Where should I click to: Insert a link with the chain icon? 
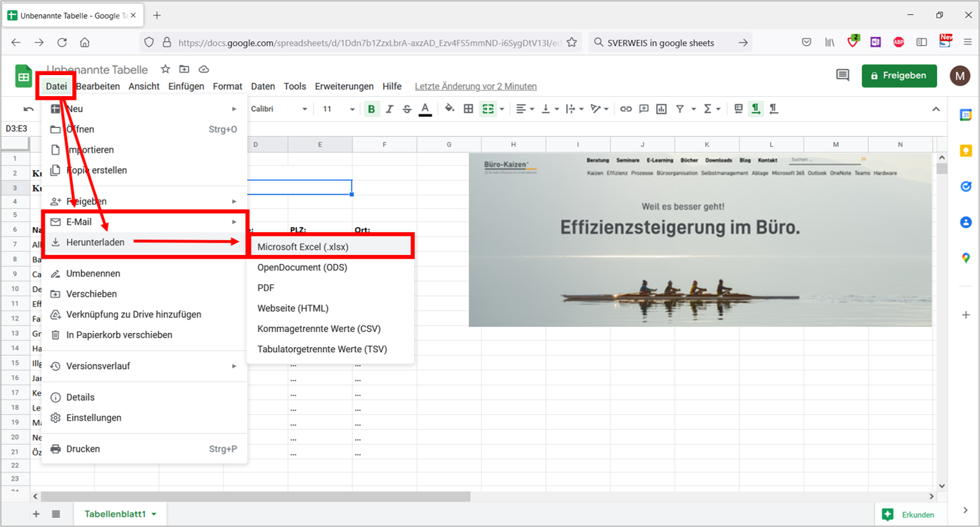[x=626, y=109]
